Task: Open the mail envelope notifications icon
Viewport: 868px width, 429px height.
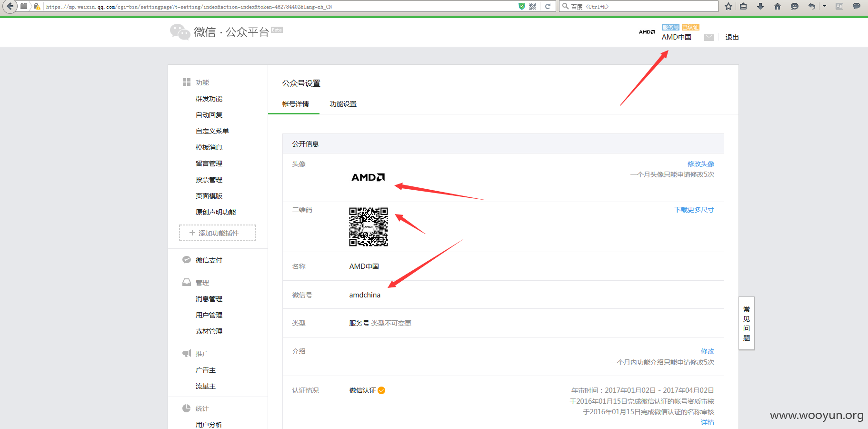Action: (709, 38)
